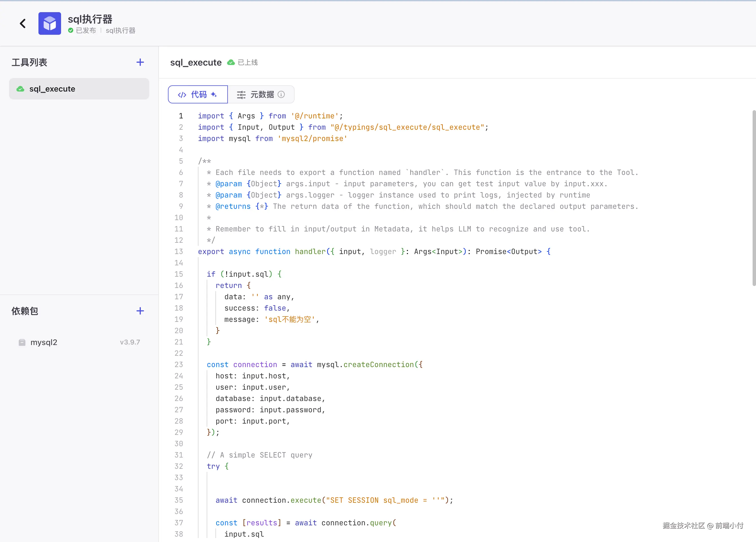The height and width of the screenshot is (542, 756).
Task: Click the code editor vertical scrollbar
Action: [x=753, y=198]
